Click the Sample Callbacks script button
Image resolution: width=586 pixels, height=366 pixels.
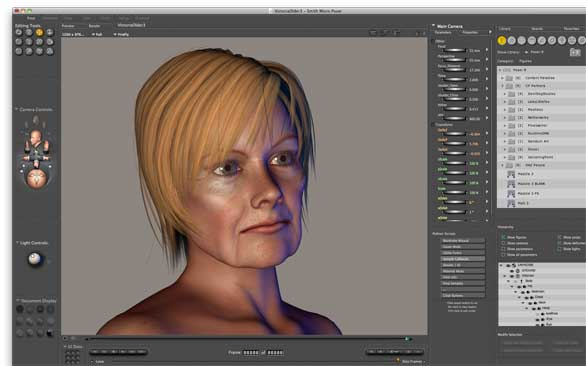[463, 259]
